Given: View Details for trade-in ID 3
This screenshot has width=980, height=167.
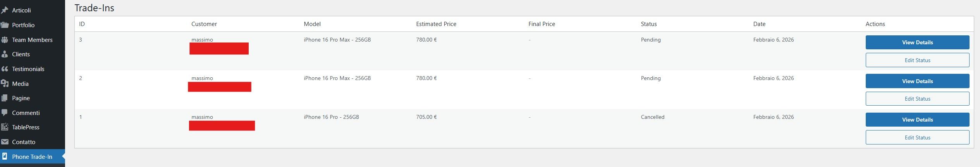Looking at the screenshot, I should [917, 42].
